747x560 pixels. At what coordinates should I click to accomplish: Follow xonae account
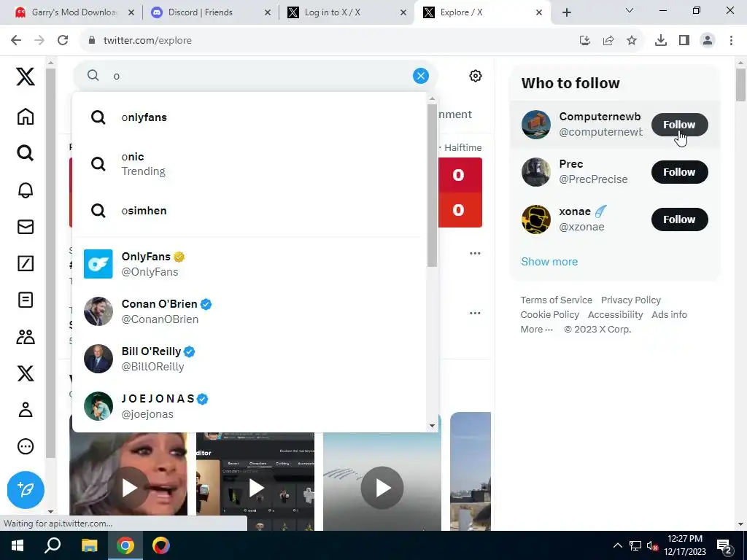[679, 219]
